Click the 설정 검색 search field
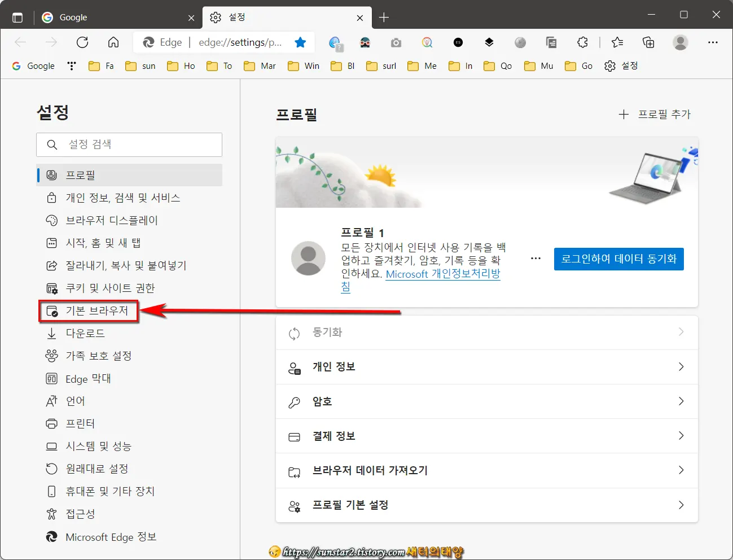Screen dimensions: 733x560 [129, 145]
